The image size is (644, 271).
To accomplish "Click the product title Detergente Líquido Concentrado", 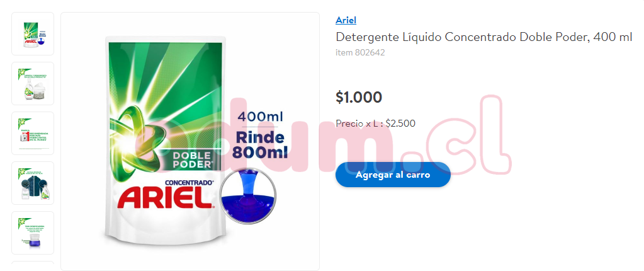I will click(484, 37).
